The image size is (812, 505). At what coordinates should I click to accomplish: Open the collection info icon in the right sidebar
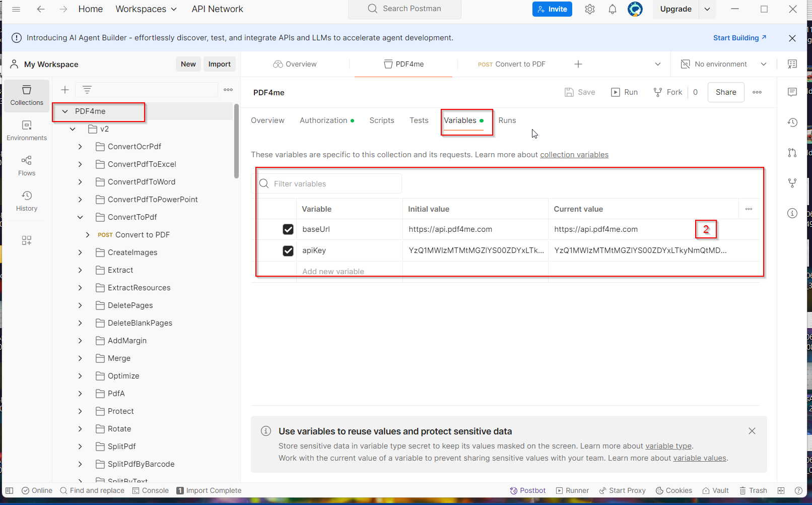pyautogui.click(x=792, y=213)
